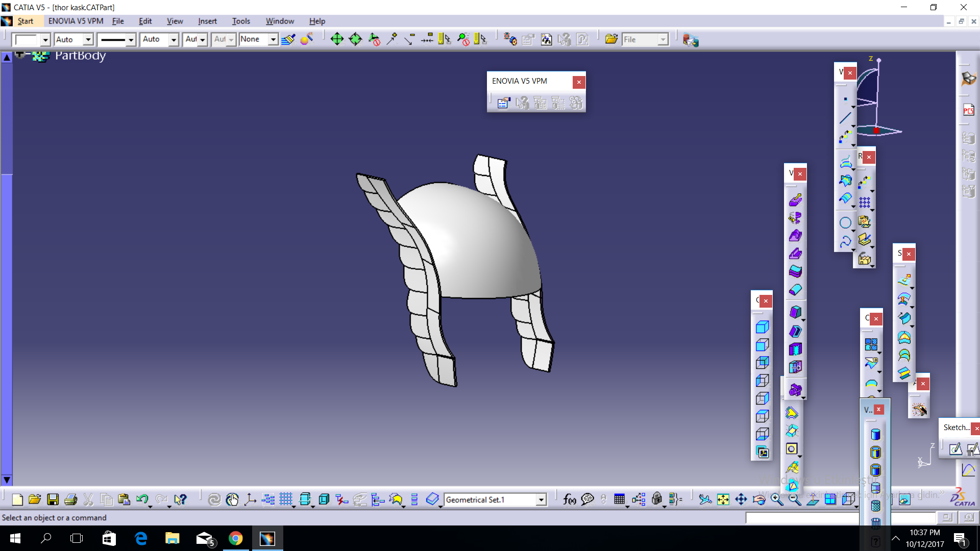980x551 pixels.
Task: Click the Fit All In view icon
Action: click(x=723, y=499)
